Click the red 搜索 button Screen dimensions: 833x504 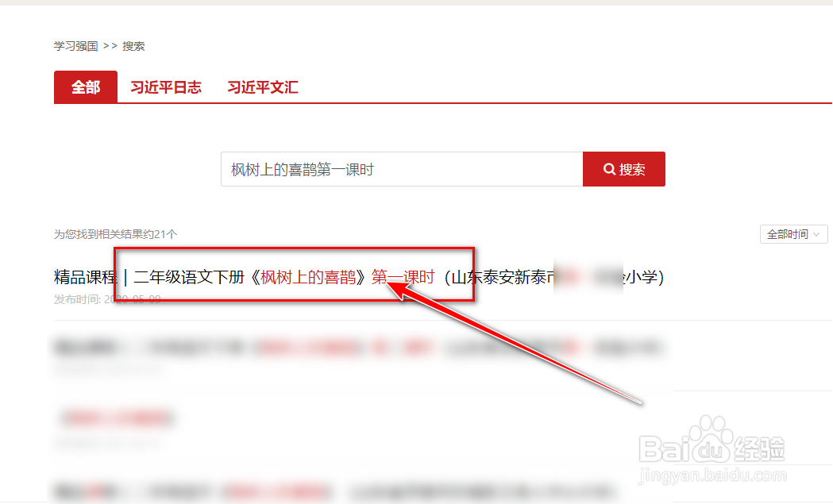point(623,169)
